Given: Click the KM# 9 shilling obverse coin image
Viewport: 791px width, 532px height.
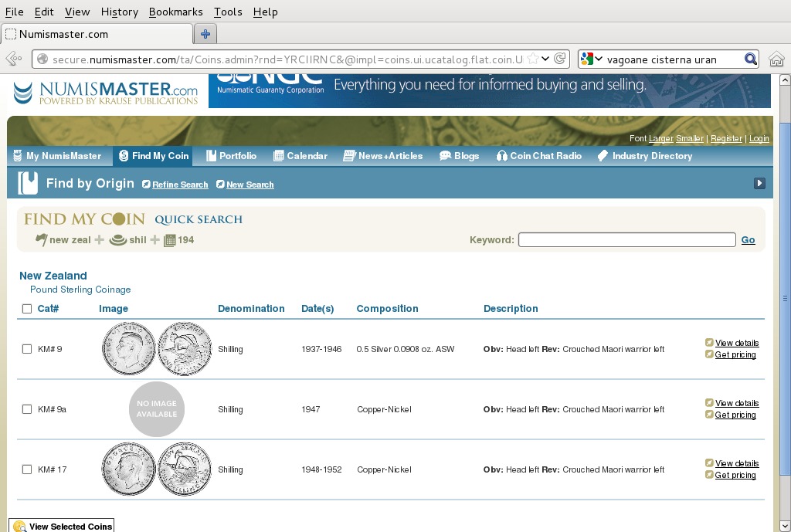Looking at the screenshot, I should coord(129,349).
